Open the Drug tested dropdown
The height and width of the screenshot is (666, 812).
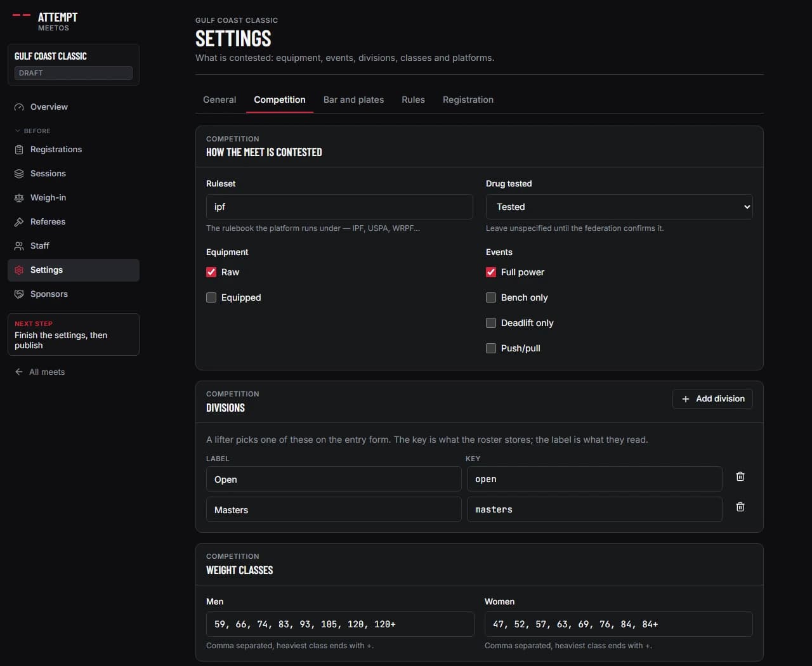click(619, 207)
